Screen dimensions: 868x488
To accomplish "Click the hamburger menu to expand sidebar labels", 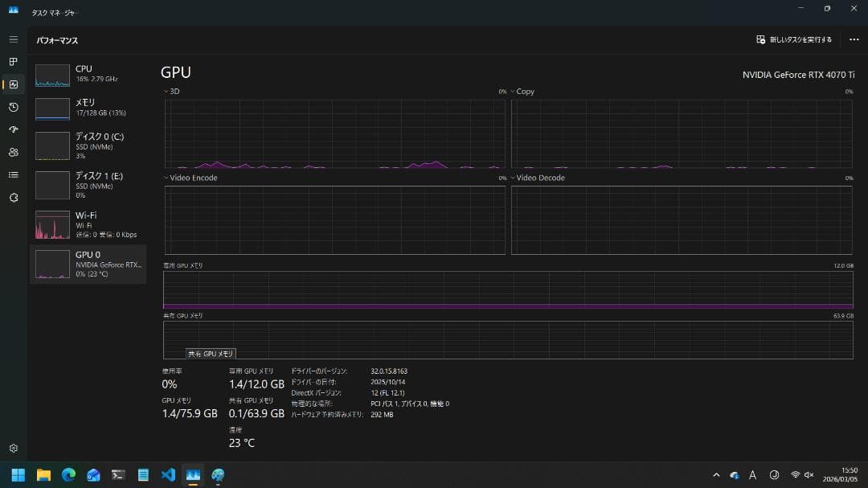I will point(13,39).
